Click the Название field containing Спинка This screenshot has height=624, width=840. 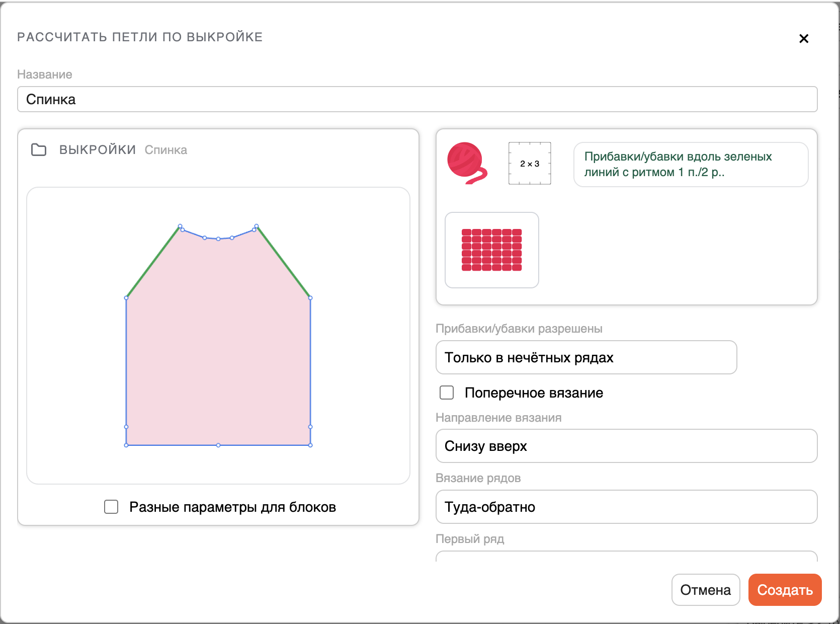tap(417, 99)
